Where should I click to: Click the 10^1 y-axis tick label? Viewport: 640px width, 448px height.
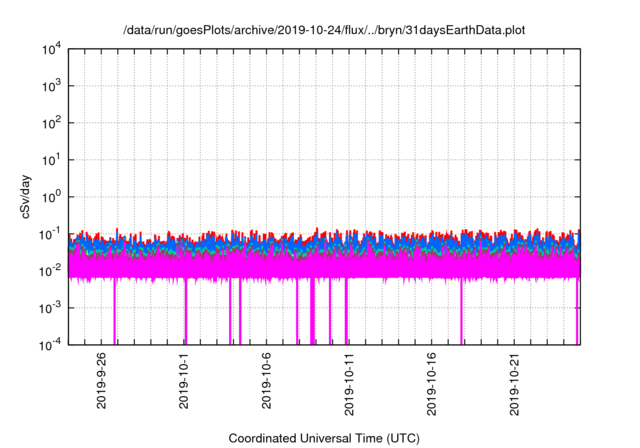(x=52, y=160)
